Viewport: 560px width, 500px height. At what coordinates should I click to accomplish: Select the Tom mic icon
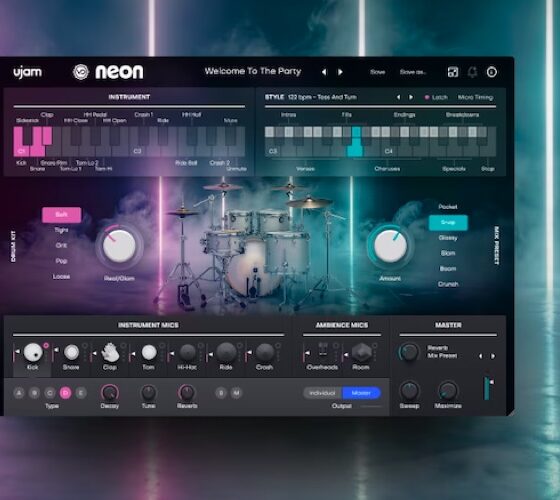[149, 352]
